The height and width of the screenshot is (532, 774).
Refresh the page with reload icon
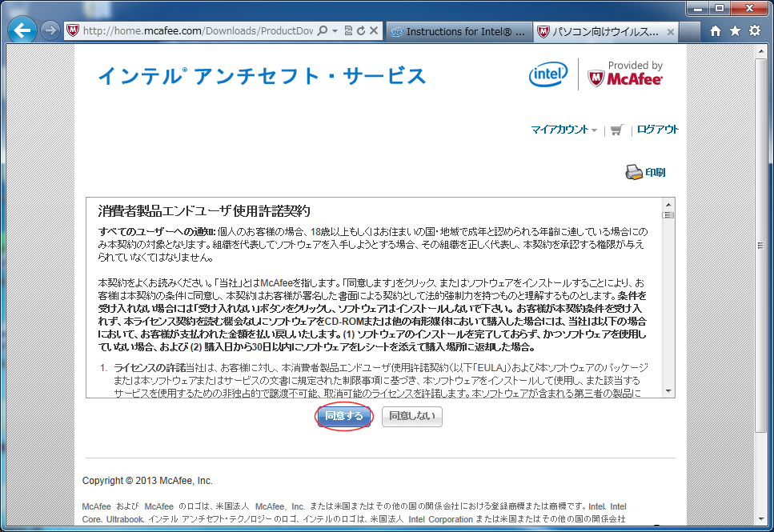[x=361, y=30]
